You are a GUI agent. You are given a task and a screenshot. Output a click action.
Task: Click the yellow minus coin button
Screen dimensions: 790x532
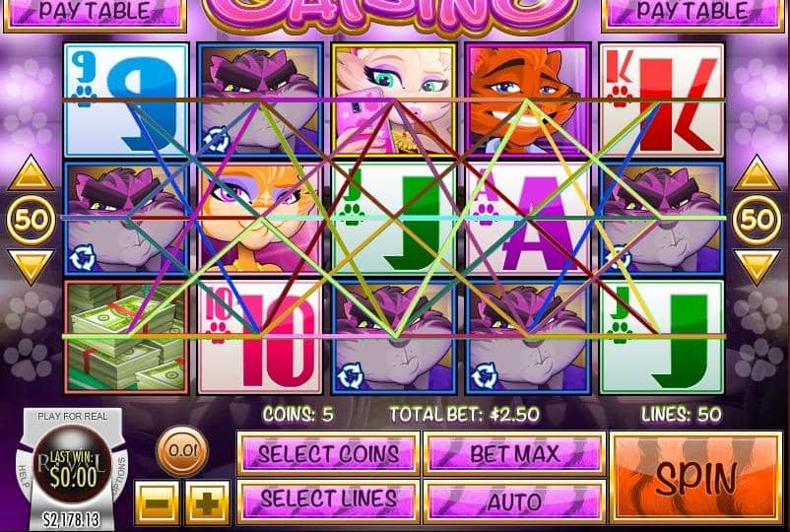157,502
